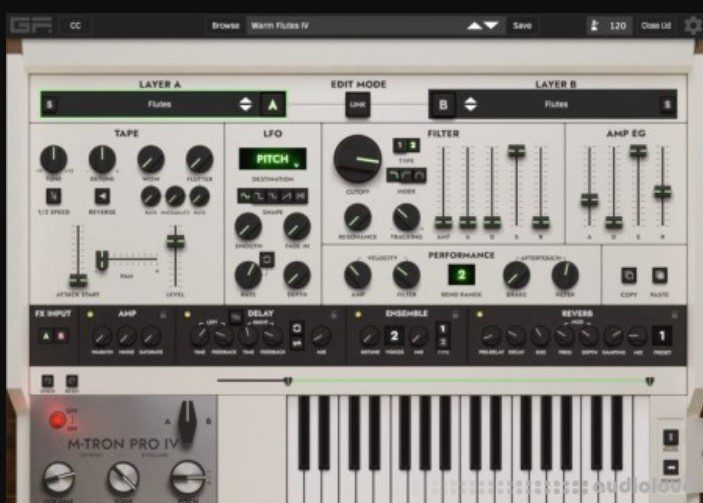The height and width of the screenshot is (503, 703).
Task: Open the LFO destination PITCH dropdown
Action: (x=273, y=159)
